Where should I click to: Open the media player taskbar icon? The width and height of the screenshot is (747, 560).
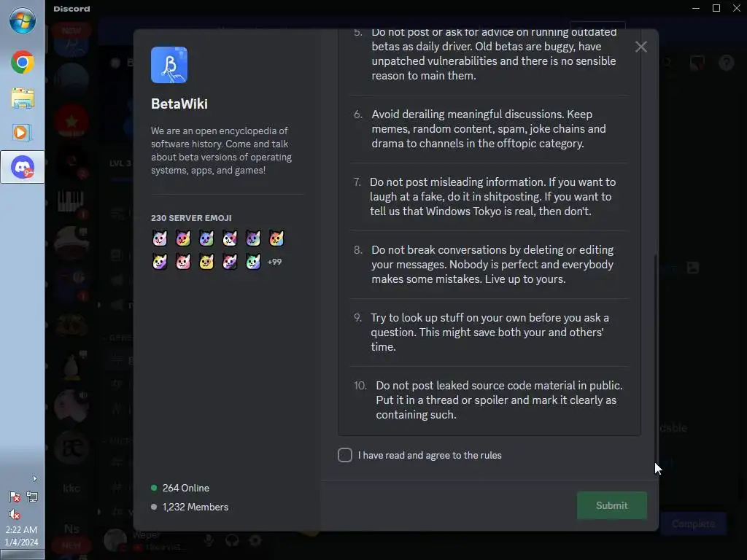tap(23, 133)
